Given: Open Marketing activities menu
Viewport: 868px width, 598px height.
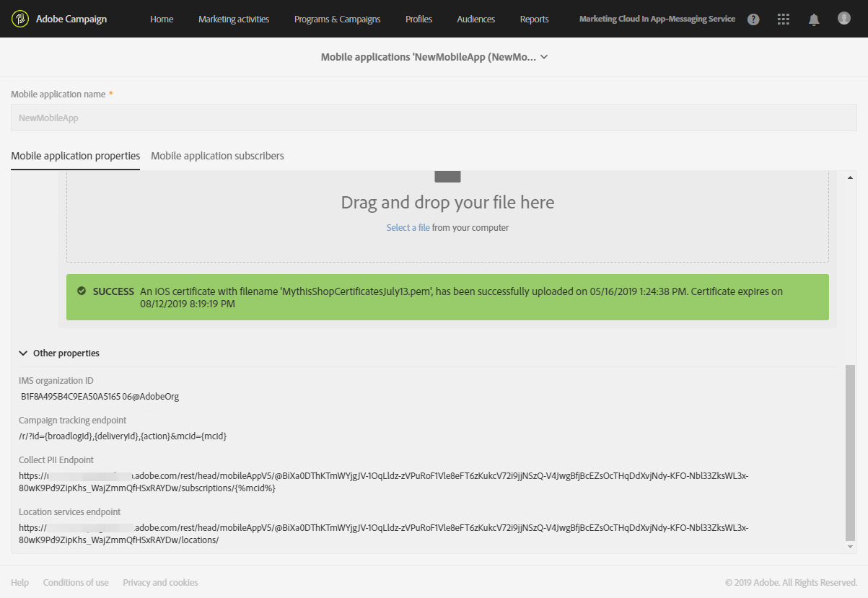Looking at the screenshot, I should (234, 19).
